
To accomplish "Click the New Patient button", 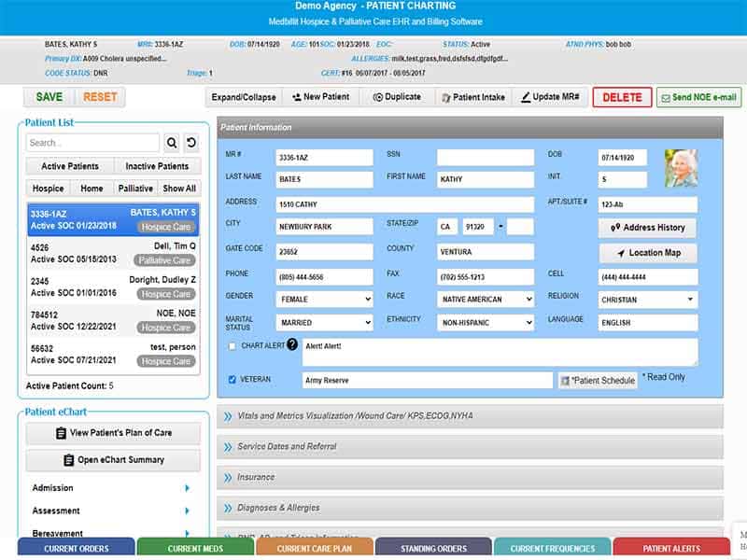I will (x=320, y=97).
